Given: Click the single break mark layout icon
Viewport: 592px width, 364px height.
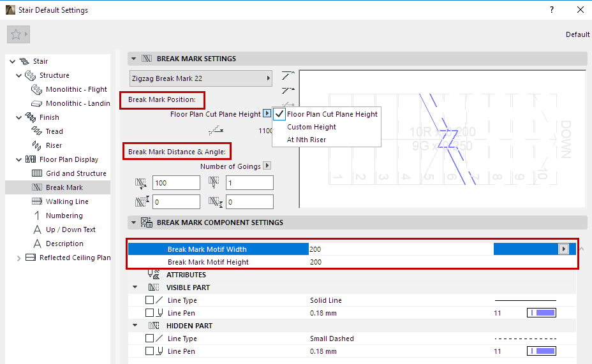Looking at the screenshot, I should 288,75.
